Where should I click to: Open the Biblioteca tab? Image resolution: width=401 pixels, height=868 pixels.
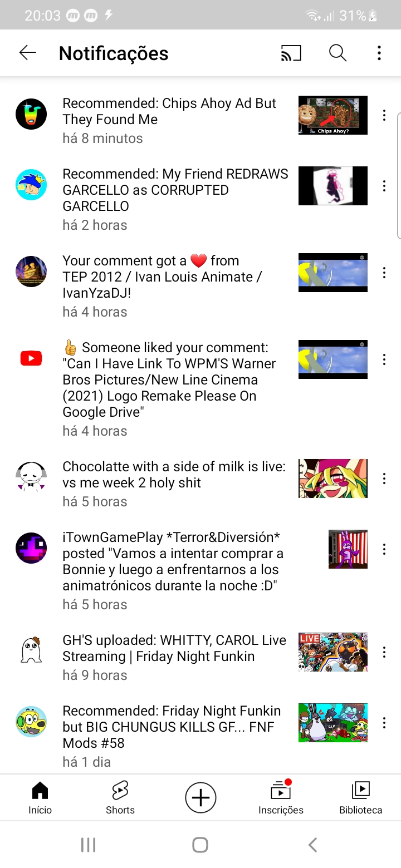pos(361,797)
